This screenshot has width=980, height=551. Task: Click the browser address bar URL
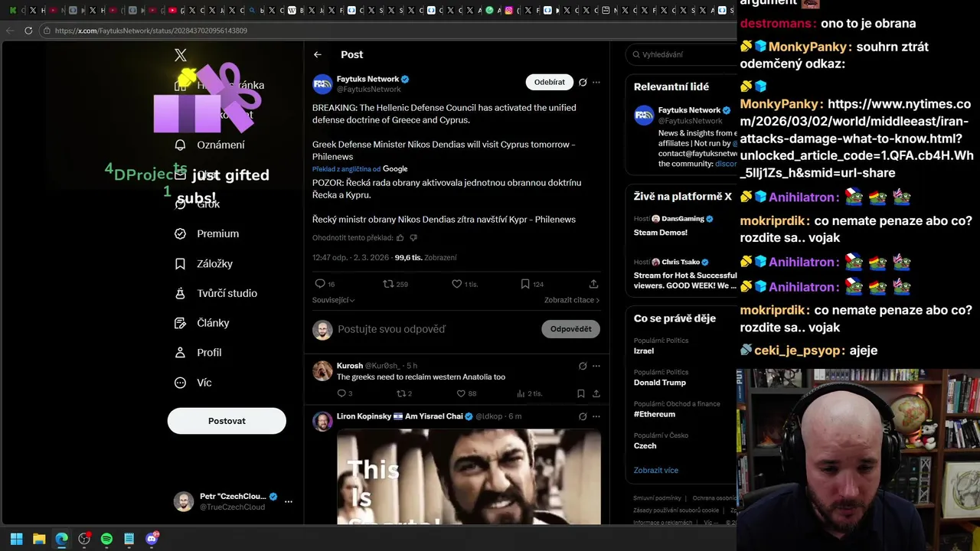pyautogui.click(x=151, y=31)
